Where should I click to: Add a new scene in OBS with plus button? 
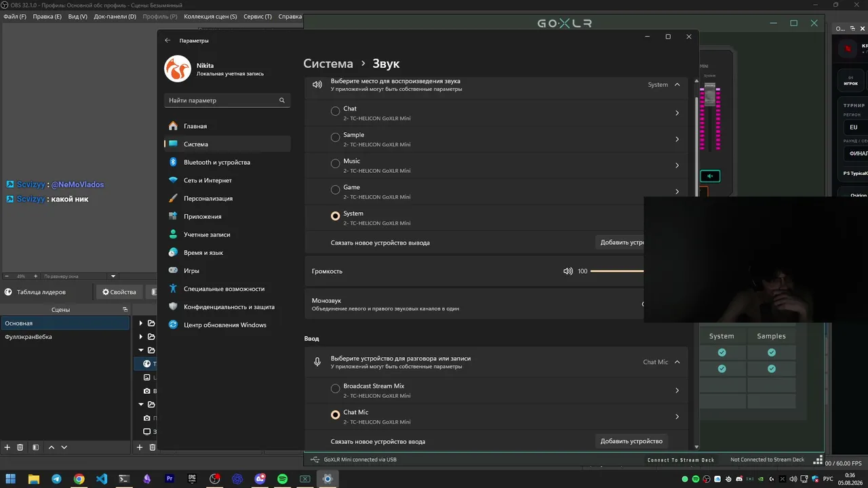7,447
